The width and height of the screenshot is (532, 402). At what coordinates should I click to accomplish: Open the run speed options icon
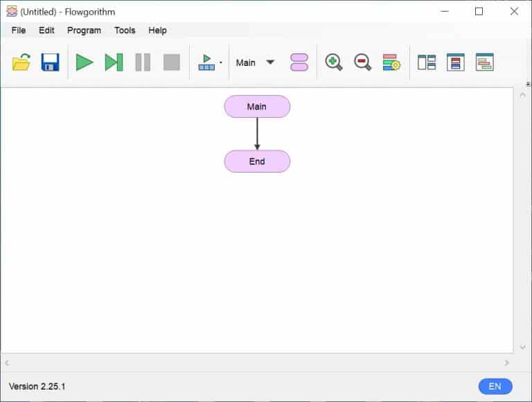(x=206, y=62)
